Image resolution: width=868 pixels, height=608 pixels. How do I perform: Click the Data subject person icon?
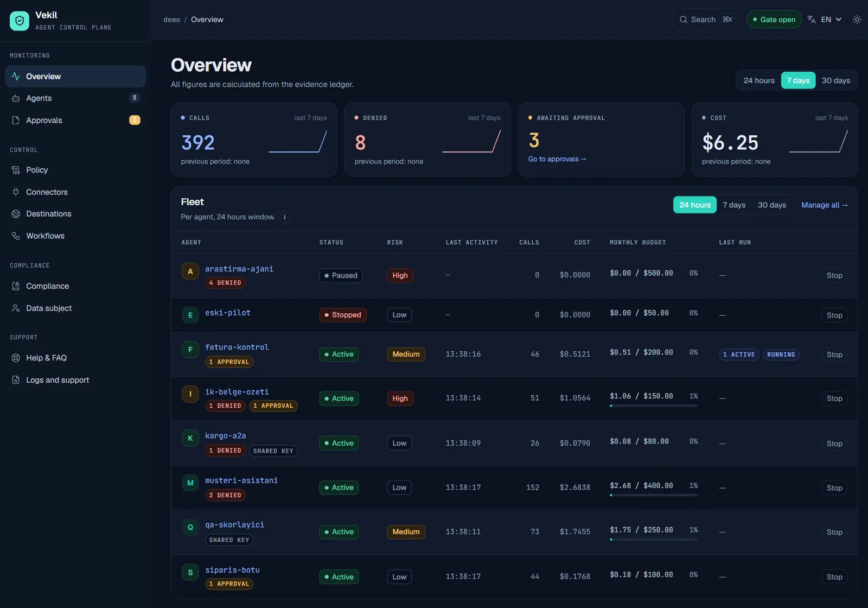(x=16, y=308)
